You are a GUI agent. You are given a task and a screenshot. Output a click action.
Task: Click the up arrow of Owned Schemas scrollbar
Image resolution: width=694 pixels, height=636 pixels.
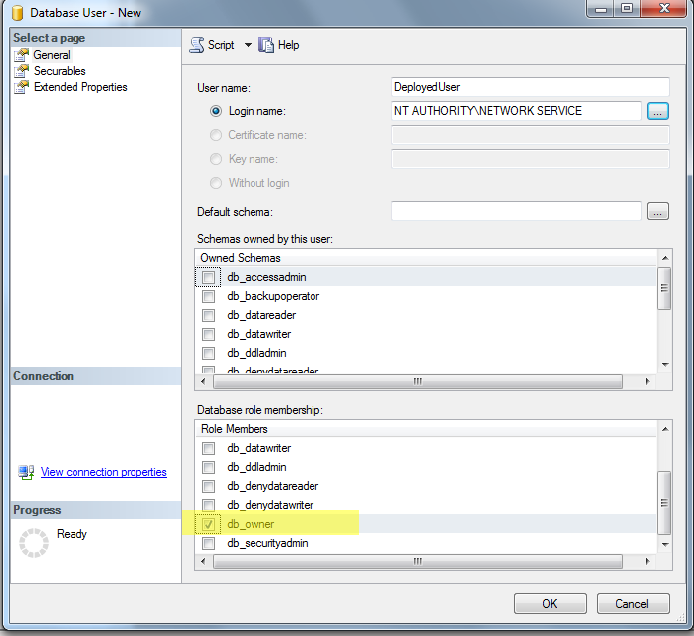tap(665, 258)
